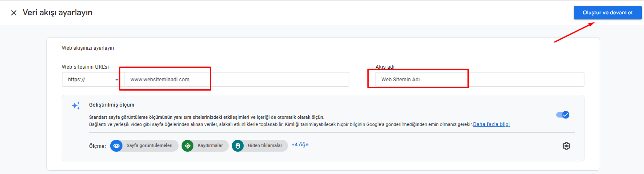The image size is (644, 174).
Task: Focus the website URL input field
Action: [x=236, y=80]
